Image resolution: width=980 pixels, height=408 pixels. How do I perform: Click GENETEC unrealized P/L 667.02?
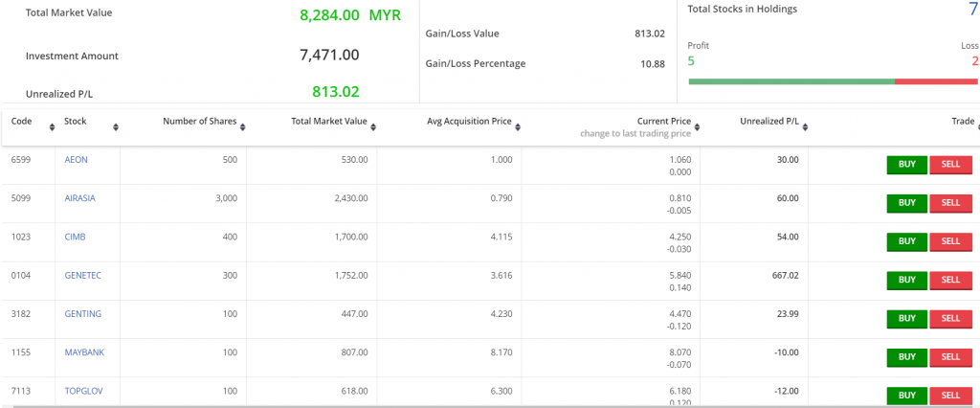click(788, 275)
